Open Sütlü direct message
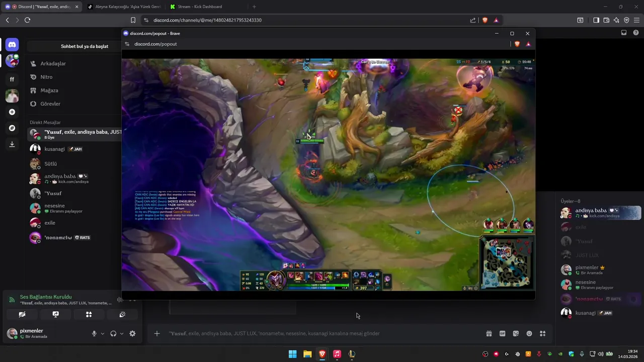 (74, 164)
